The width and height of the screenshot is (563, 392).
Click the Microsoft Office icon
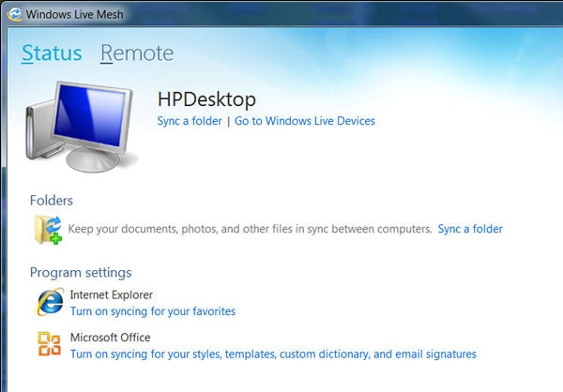click(49, 344)
